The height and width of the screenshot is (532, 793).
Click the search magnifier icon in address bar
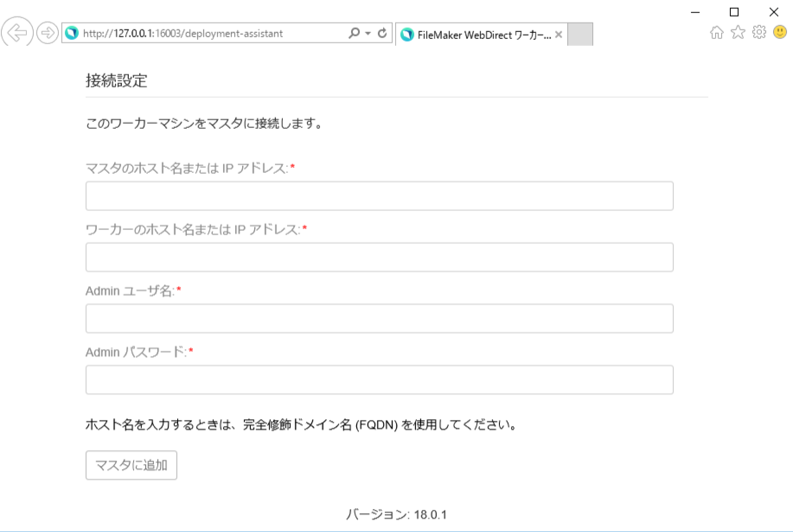tap(354, 33)
